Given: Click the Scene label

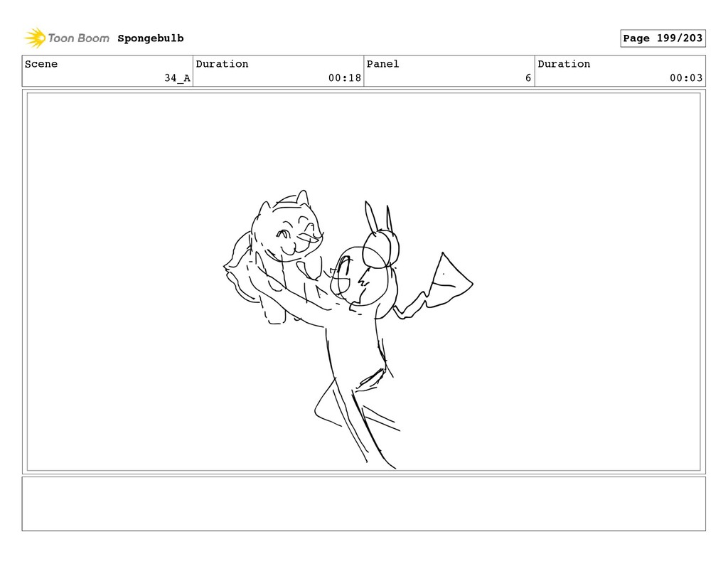Looking at the screenshot, I should coord(41,64).
